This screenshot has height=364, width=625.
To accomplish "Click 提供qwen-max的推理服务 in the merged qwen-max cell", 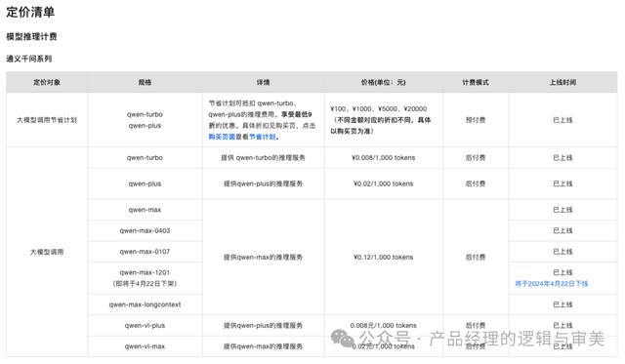I will pos(263,258).
